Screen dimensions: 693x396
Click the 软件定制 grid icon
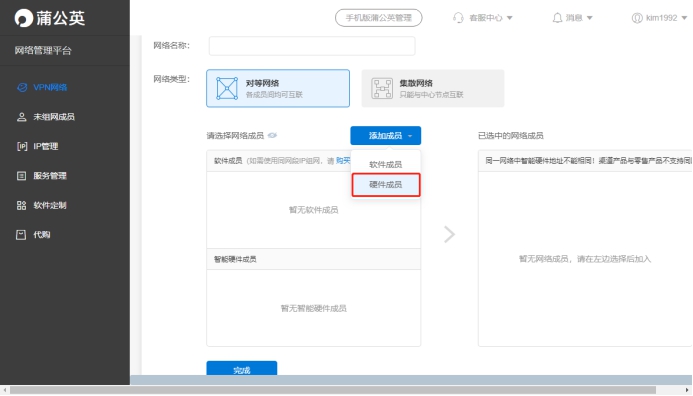(x=21, y=205)
